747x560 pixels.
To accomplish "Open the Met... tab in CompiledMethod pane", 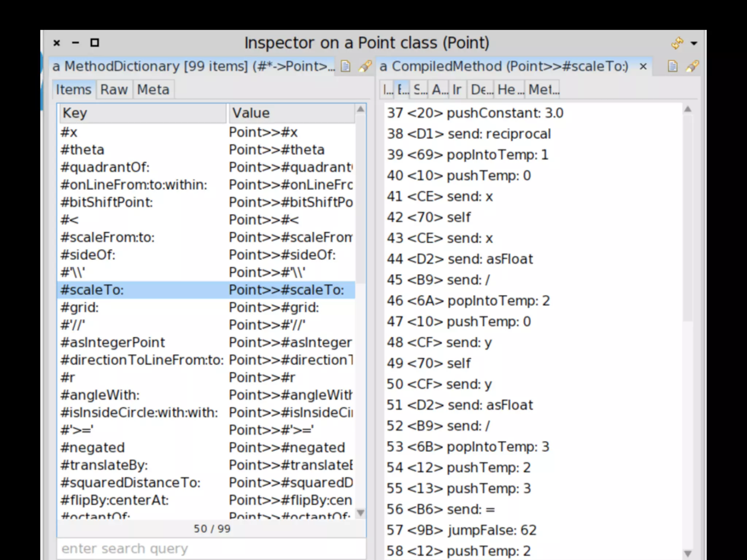I will (543, 89).
